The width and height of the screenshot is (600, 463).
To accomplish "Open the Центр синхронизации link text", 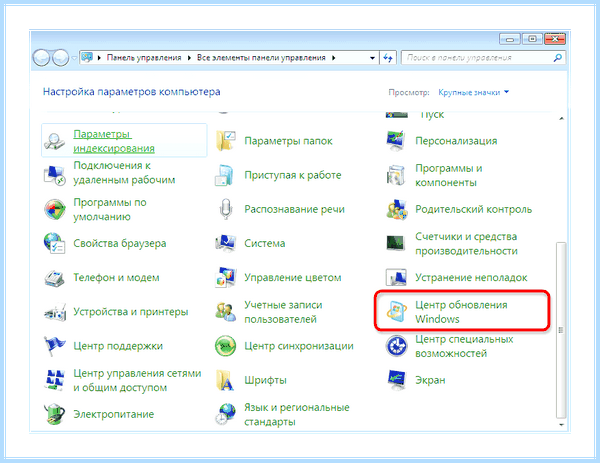I will 299,346.
